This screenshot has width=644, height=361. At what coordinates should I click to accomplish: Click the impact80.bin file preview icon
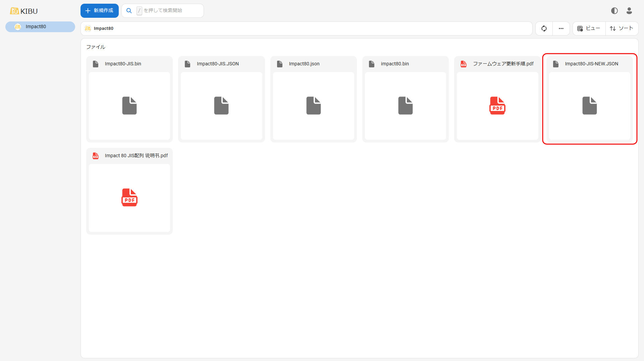point(405,106)
